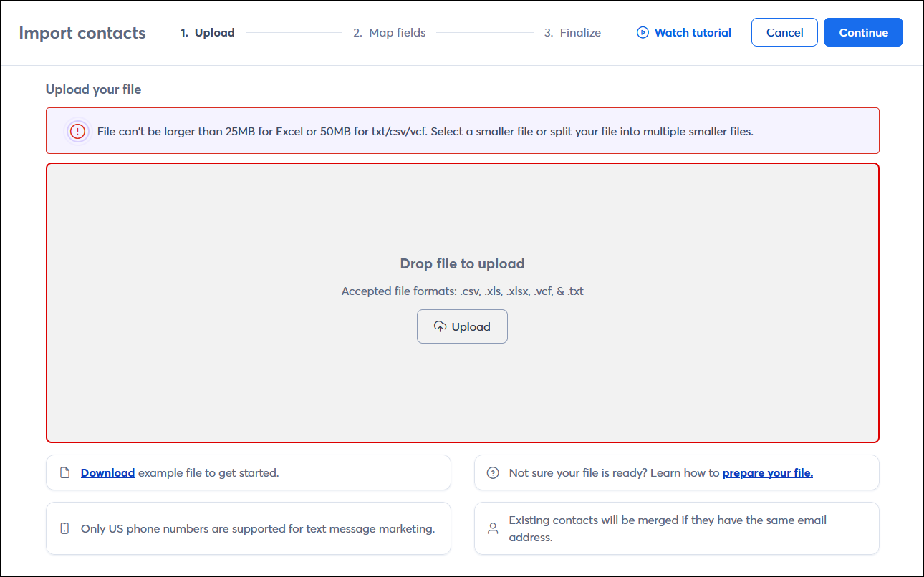
Task: Click the red error alert icon
Action: pos(77,131)
